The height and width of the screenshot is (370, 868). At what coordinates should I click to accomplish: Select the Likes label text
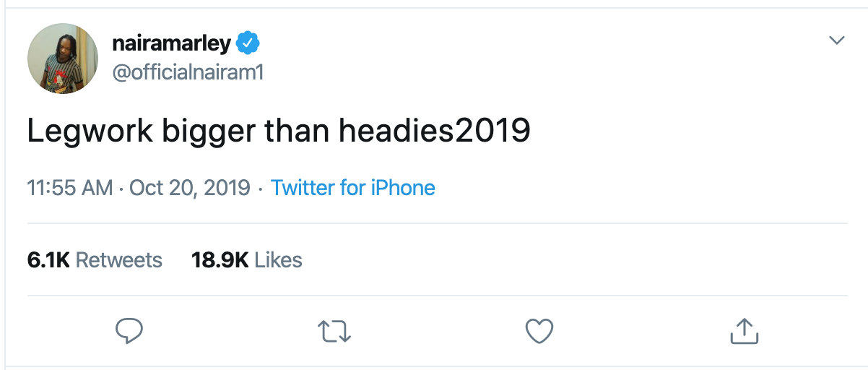279,260
